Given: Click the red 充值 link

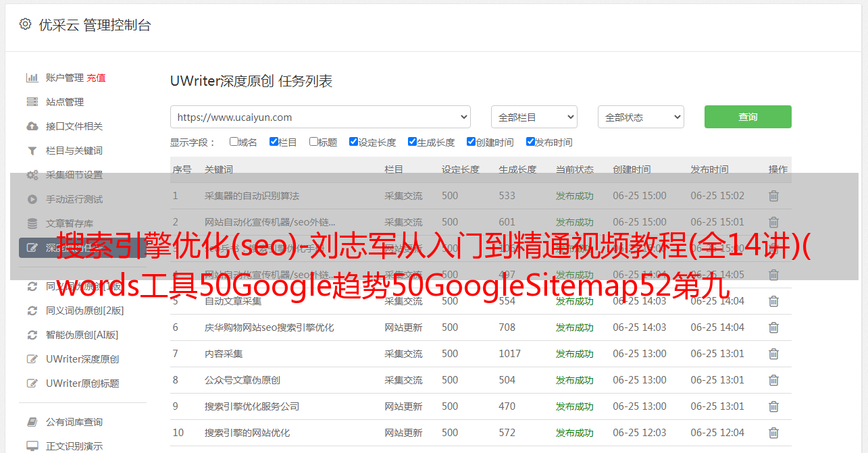Looking at the screenshot, I should (96, 78).
